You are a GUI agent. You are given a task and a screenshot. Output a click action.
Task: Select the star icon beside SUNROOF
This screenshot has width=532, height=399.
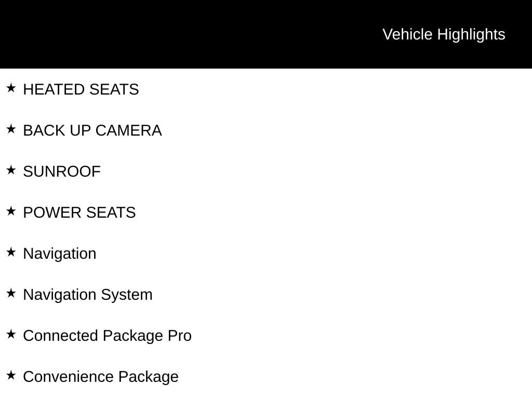click(x=11, y=170)
